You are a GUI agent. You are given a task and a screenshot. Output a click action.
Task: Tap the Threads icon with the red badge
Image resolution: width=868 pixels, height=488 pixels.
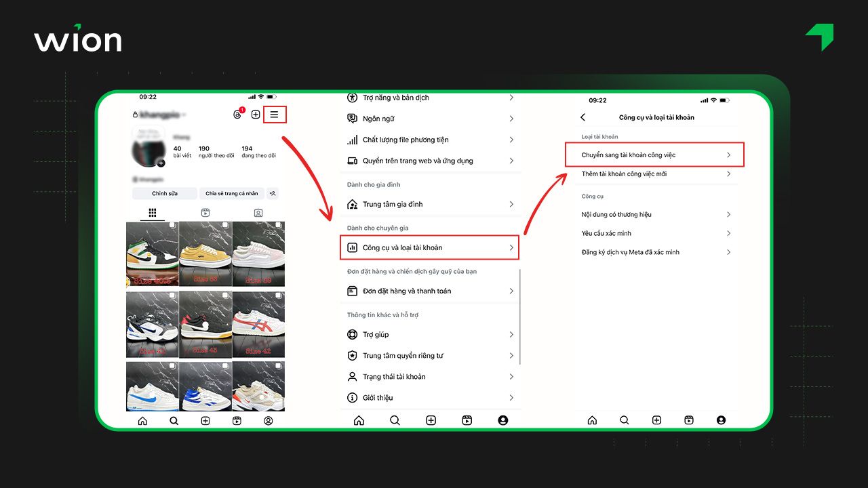(237, 115)
